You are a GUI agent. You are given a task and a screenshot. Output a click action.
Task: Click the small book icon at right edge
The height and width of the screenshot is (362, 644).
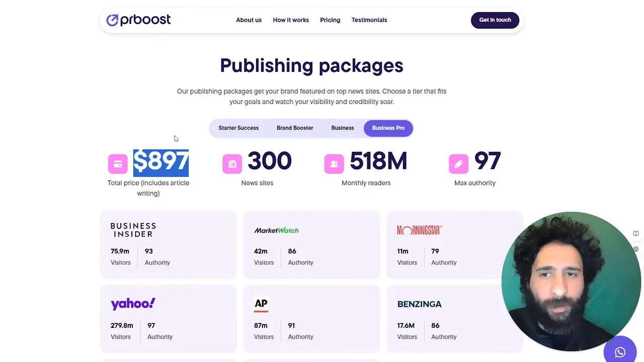click(x=636, y=234)
